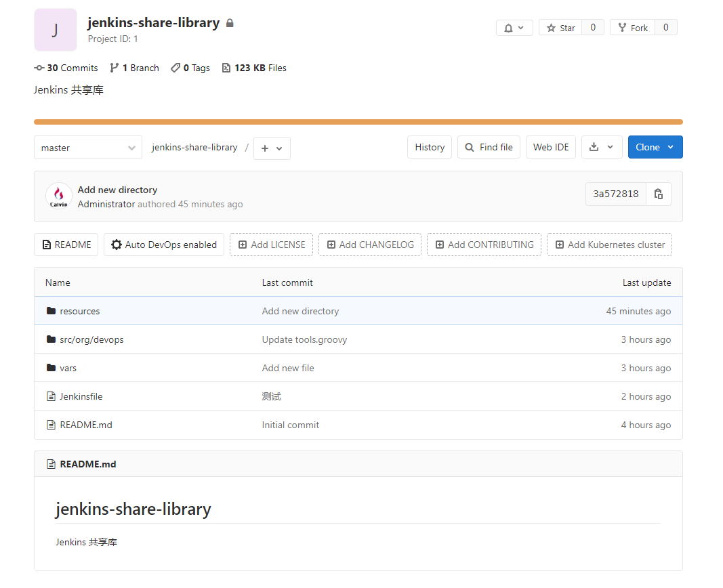This screenshot has height=588, width=723.
Task: Star the jenkins-share-library project
Action: click(560, 28)
